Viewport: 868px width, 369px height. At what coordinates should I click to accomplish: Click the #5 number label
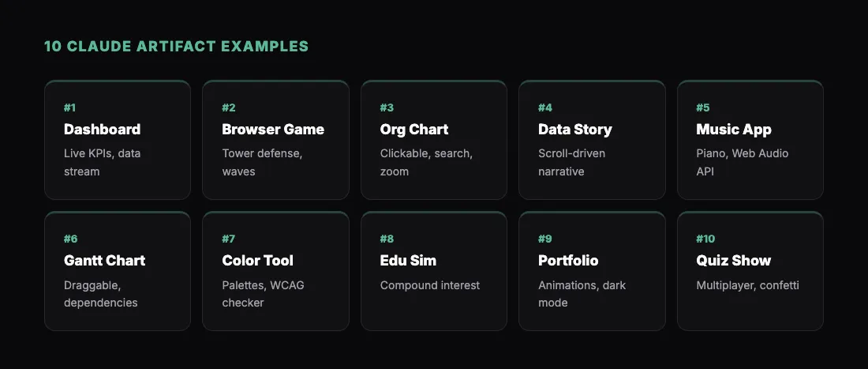point(703,107)
